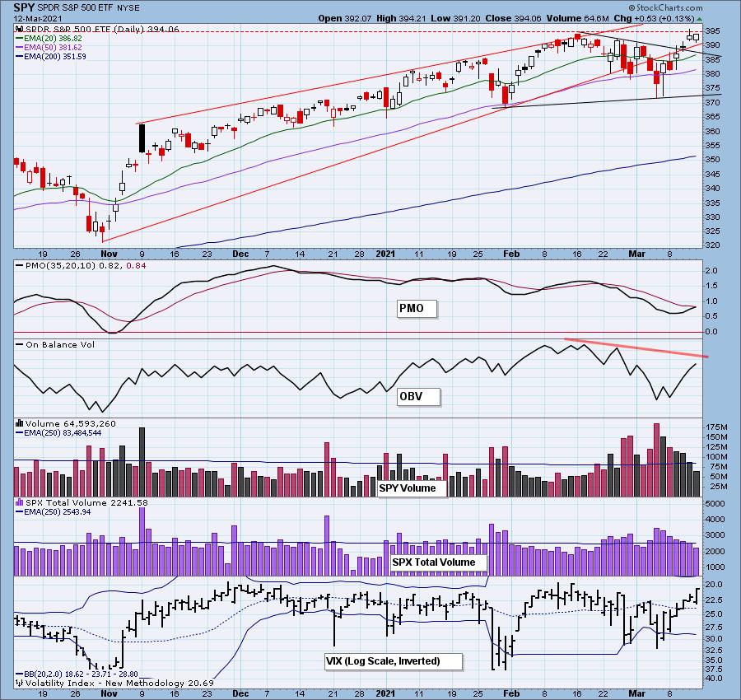Select the SPY ticker symbol in the header
Screen dimensions: 741x700
(x=24, y=7)
